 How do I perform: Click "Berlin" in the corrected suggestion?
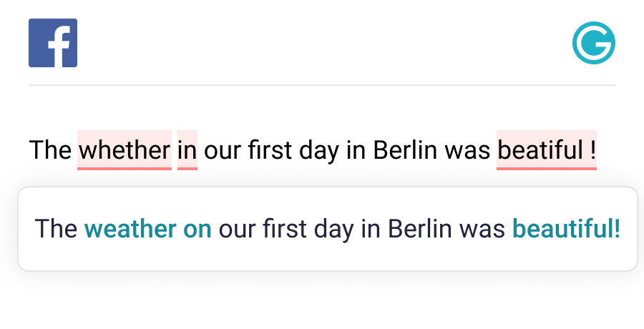pos(421,229)
